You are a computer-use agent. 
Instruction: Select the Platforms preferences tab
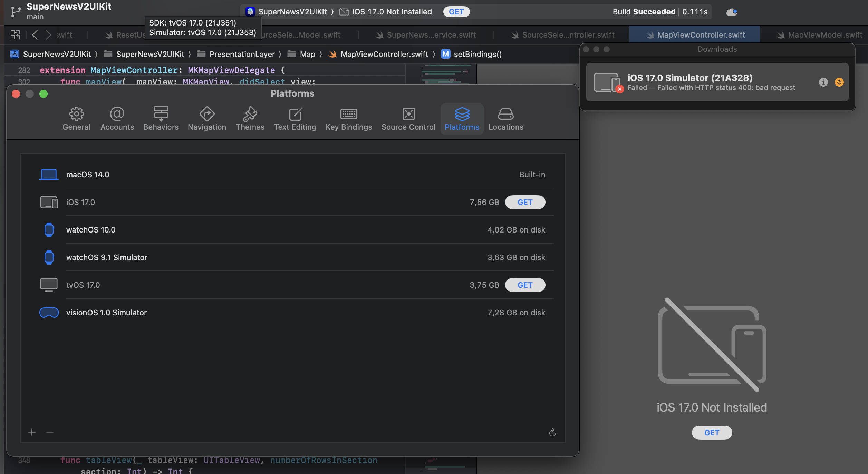click(x=462, y=119)
